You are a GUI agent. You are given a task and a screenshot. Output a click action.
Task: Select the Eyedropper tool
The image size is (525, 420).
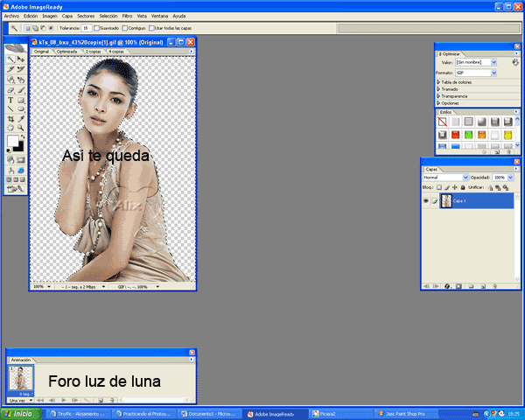[x=21, y=119]
